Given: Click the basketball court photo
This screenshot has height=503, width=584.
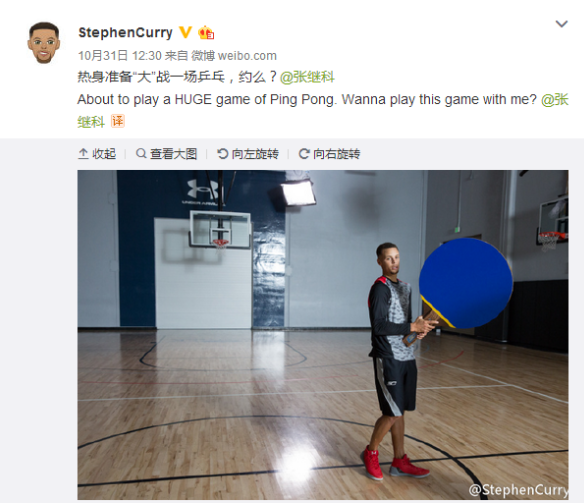Looking at the screenshot, I should point(323,335).
